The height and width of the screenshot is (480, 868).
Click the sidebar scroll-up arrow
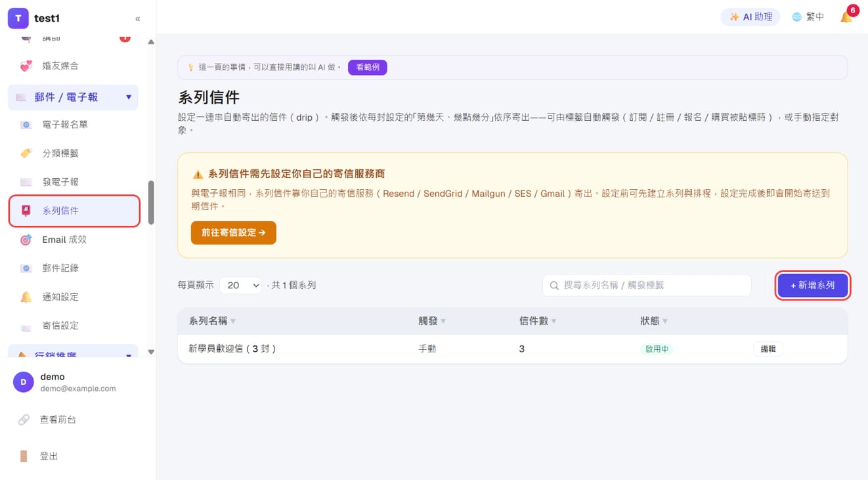(x=151, y=42)
